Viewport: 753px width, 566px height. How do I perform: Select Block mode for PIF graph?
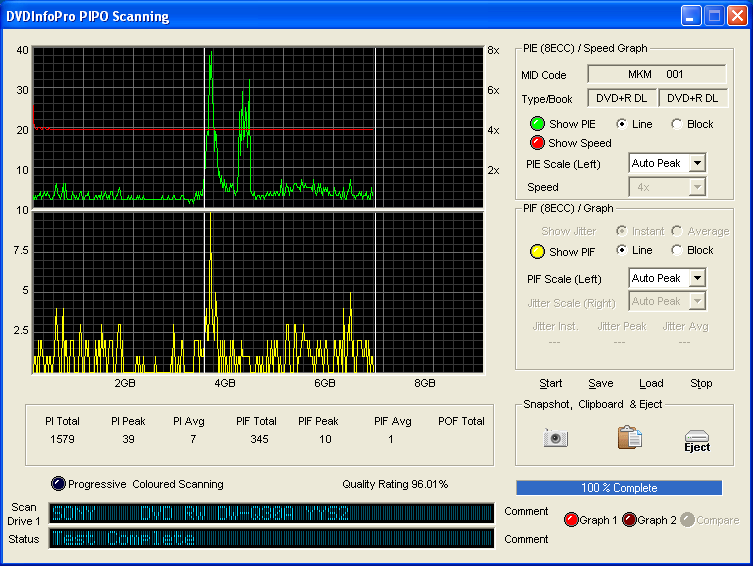pos(677,250)
